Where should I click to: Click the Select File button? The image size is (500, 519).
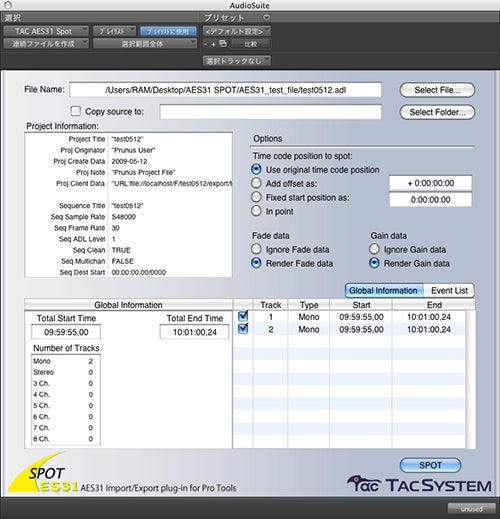(437, 90)
